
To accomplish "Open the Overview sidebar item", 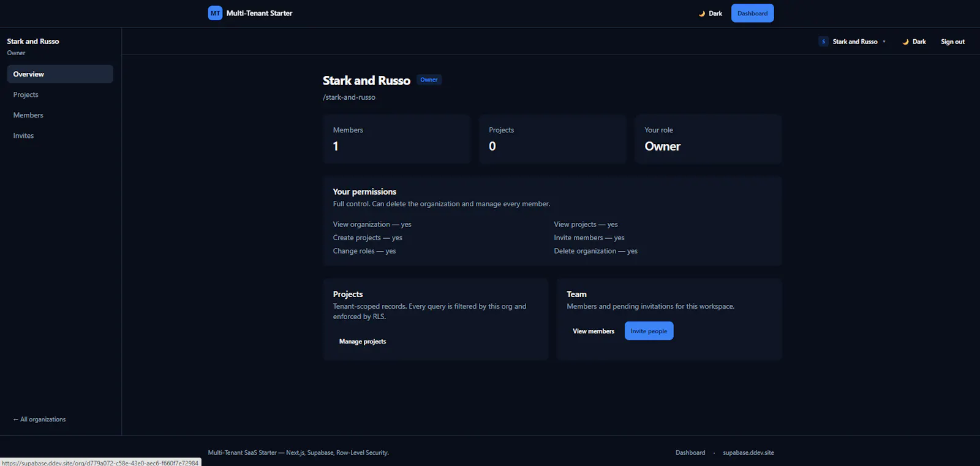I will coord(60,74).
